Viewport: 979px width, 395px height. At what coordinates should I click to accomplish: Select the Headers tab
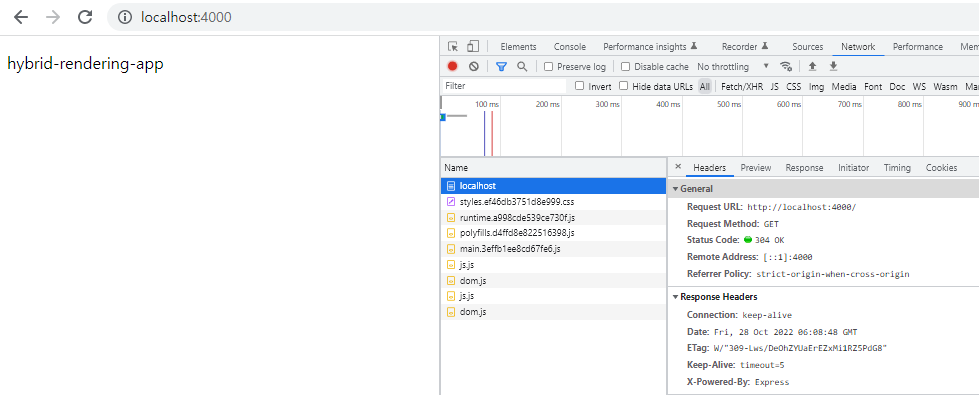710,168
